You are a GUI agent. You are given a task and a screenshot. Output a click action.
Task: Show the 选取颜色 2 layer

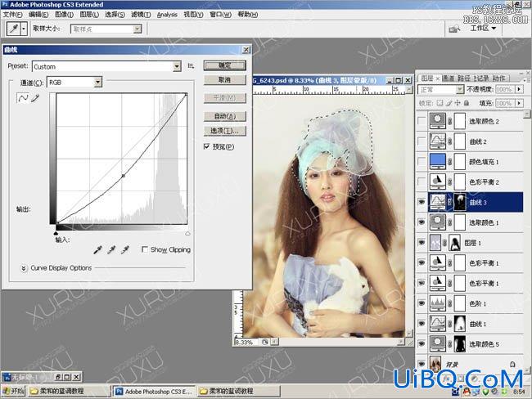pyautogui.click(x=422, y=121)
